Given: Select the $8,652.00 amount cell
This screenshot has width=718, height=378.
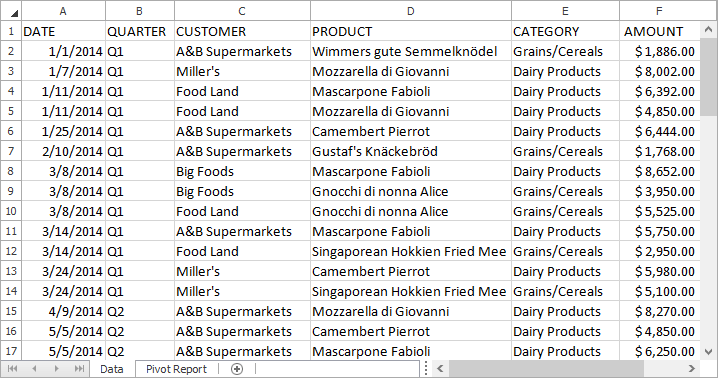Looking at the screenshot, I should 660,171.
